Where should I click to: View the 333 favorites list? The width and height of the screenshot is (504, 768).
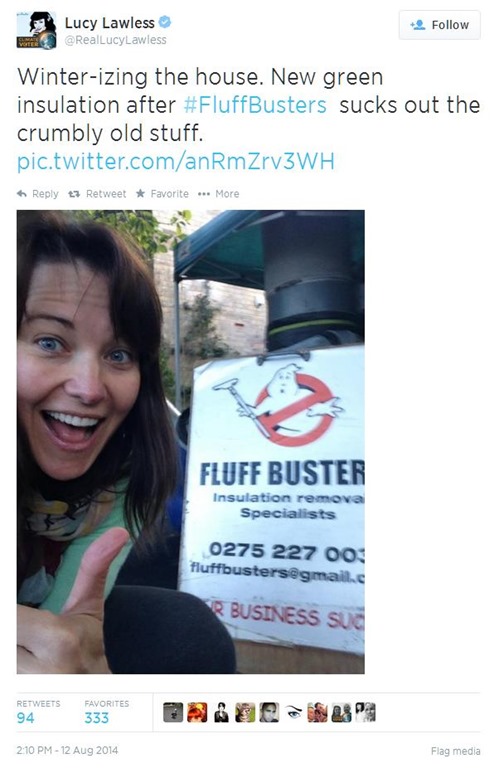106,712
